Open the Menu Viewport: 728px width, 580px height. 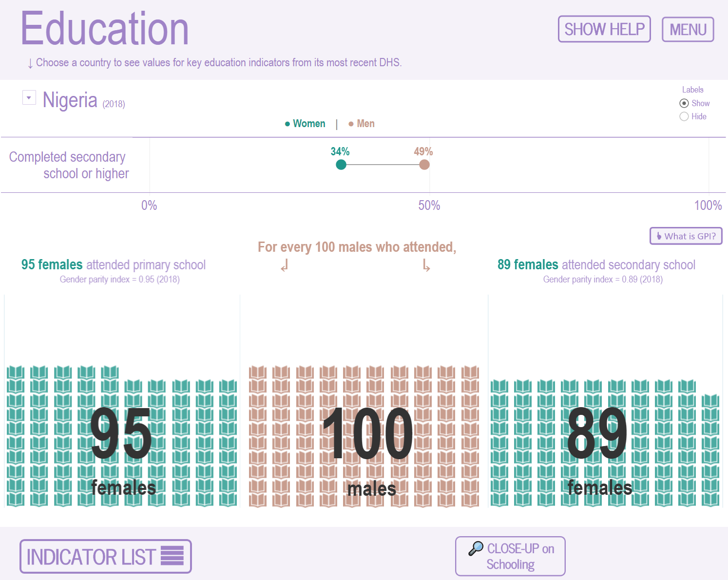click(x=688, y=29)
